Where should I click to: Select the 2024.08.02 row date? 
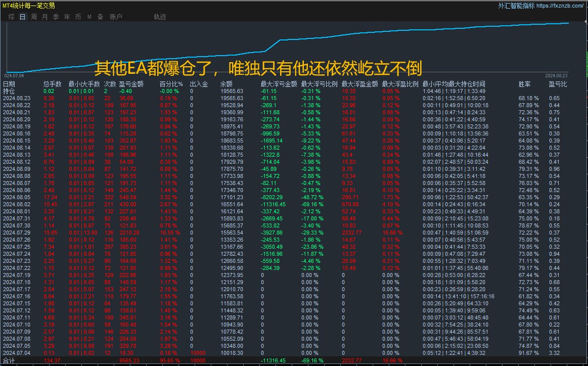(x=17, y=204)
